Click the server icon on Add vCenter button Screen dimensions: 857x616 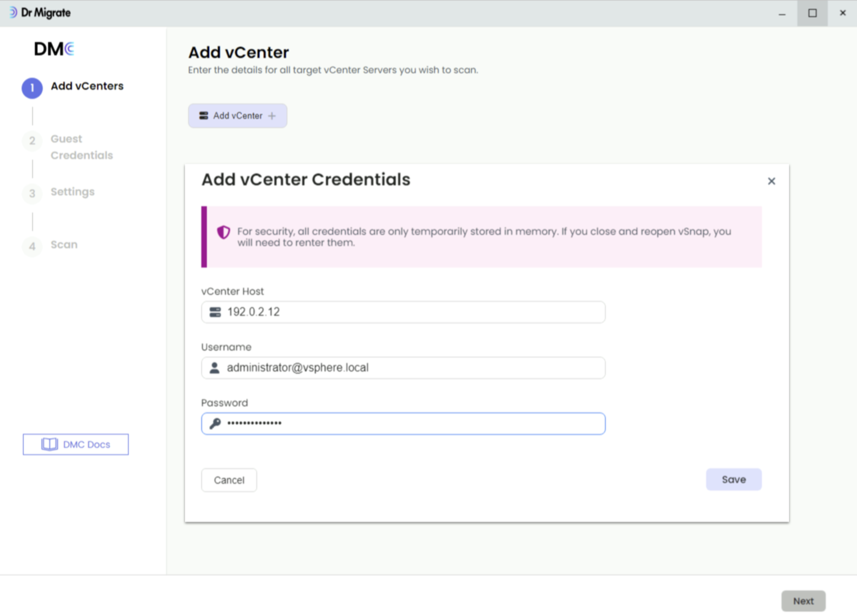[204, 116]
